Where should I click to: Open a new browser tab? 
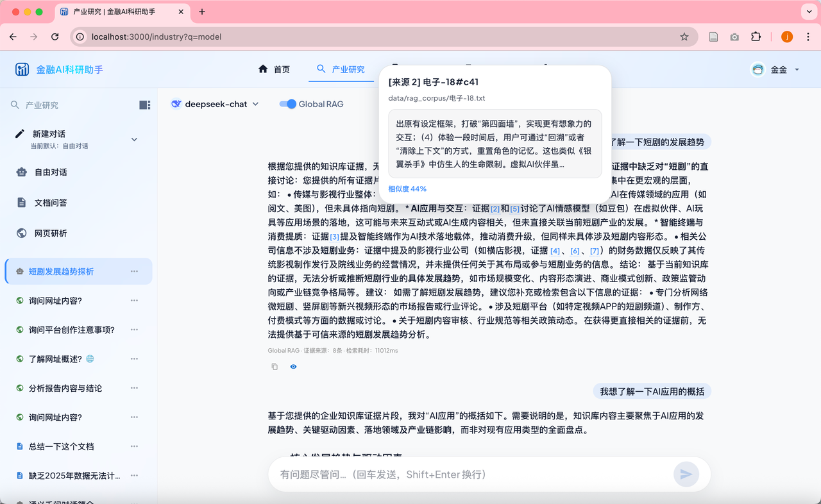202,12
